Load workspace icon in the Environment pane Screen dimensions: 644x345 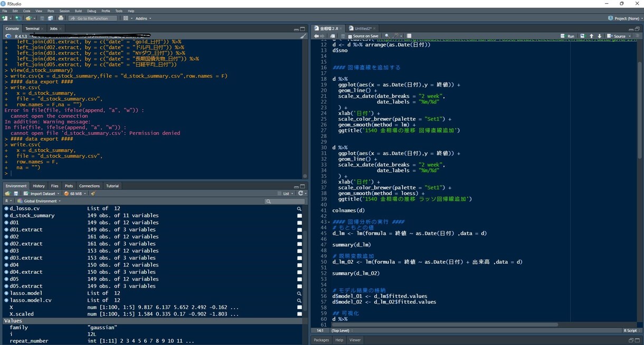pyautogui.click(x=7, y=194)
